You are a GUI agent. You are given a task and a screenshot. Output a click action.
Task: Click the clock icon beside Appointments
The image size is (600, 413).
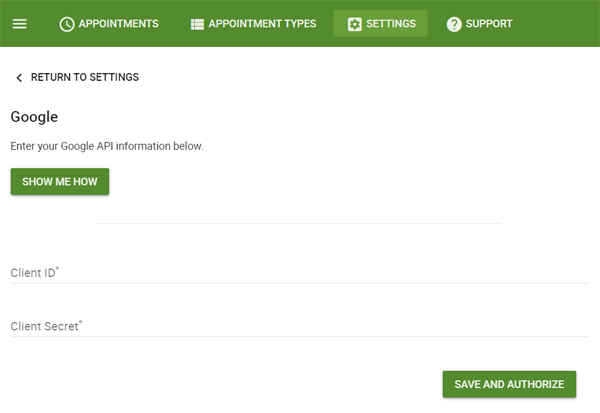coord(67,24)
